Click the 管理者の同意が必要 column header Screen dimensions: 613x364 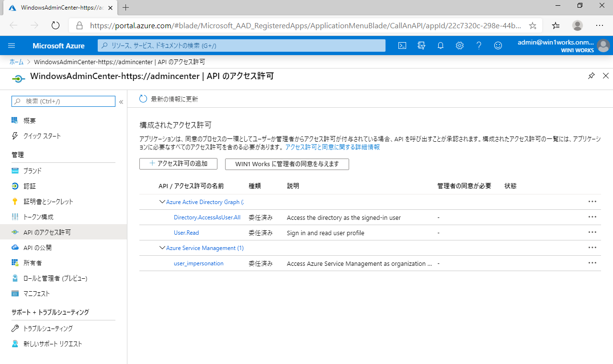coord(464,186)
